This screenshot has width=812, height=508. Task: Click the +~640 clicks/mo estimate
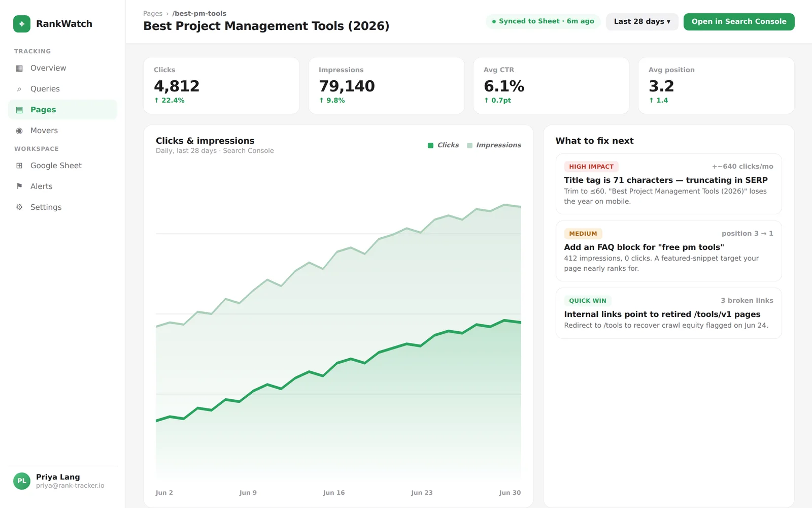pyautogui.click(x=742, y=167)
